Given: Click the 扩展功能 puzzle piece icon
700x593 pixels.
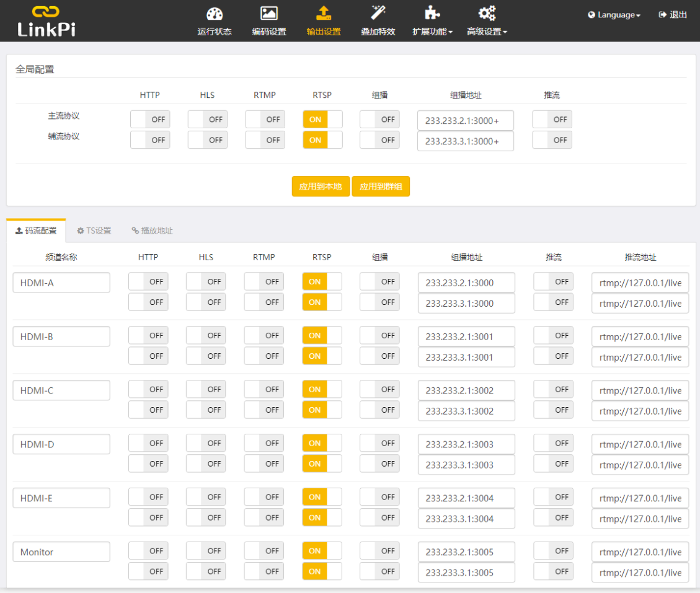Looking at the screenshot, I should click(x=432, y=13).
